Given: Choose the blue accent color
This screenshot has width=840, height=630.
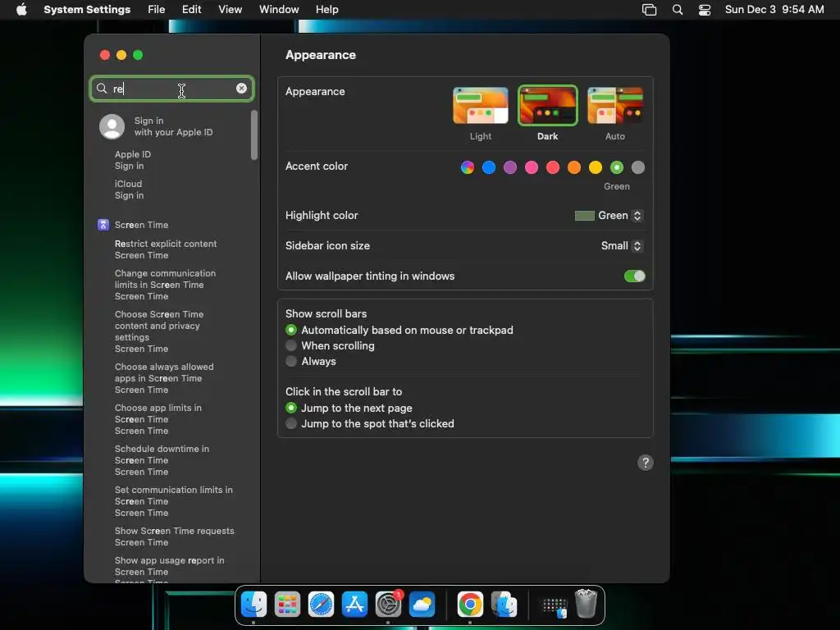Looking at the screenshot, I should point(489,167).
